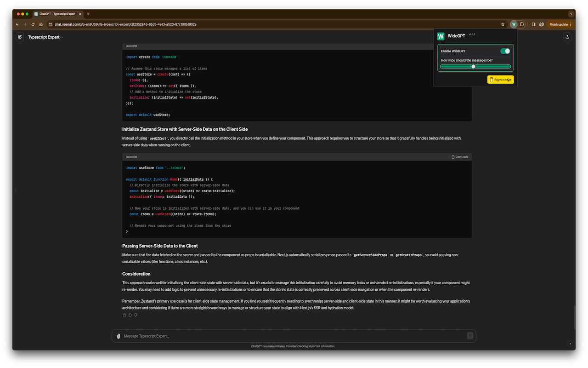The image size is (588, 368).
Task: Bookmark this page with the star icon
Action: pos(503,24)
